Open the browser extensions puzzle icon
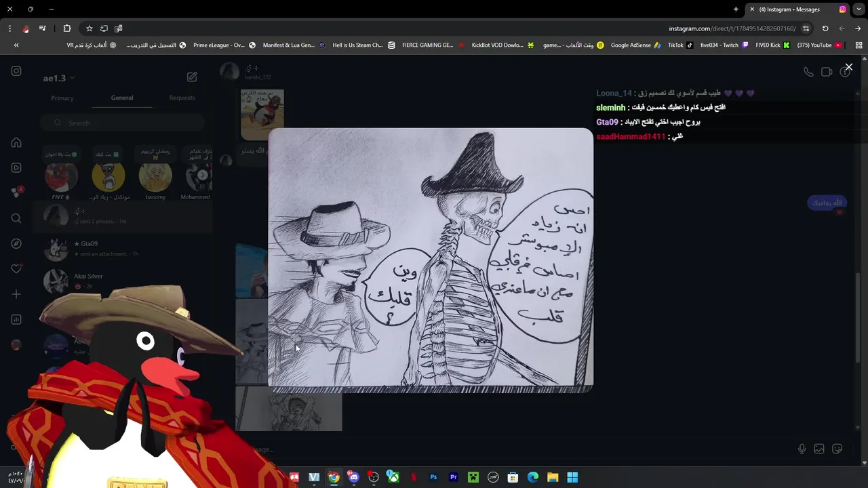This screenshot has height=488, width=868. pyautogui.click(x=67, y=28)
